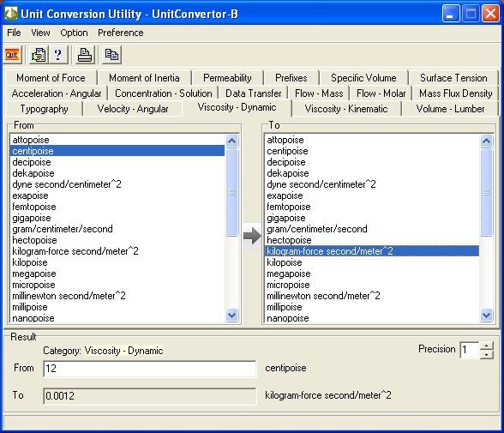Close the Unit Conversion Utility window

[x=490, y=14]
